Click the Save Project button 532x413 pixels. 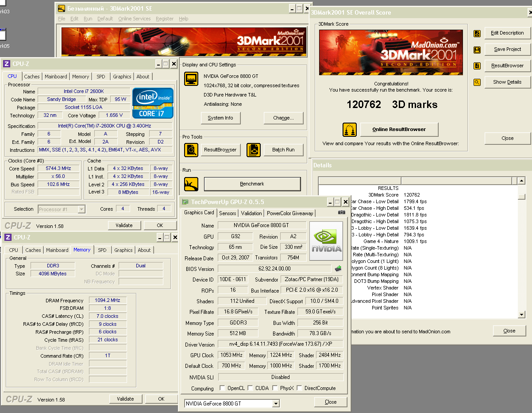(x=508, y=49)
